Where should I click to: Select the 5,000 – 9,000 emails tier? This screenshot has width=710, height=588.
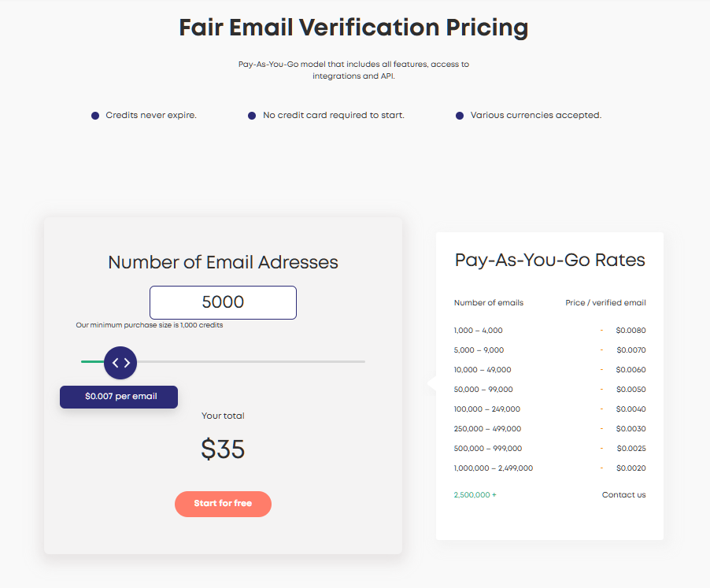479,350
